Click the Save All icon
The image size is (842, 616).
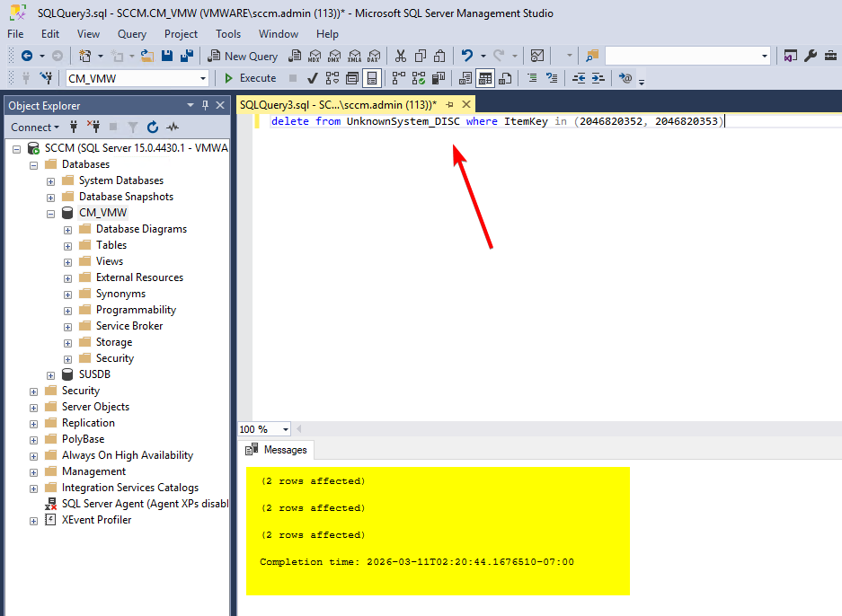186,56
